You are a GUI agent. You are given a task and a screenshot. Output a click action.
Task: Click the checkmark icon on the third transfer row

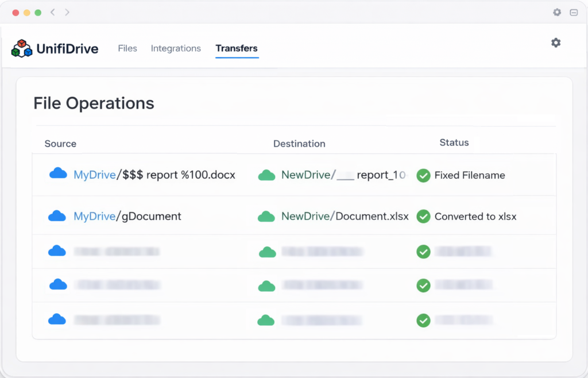click(x=423, y=251)
